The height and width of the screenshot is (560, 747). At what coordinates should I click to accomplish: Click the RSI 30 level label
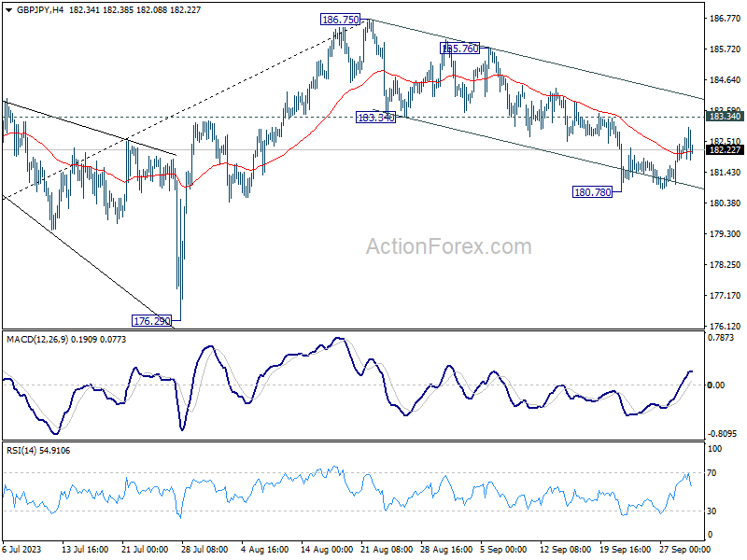(712, 511)
